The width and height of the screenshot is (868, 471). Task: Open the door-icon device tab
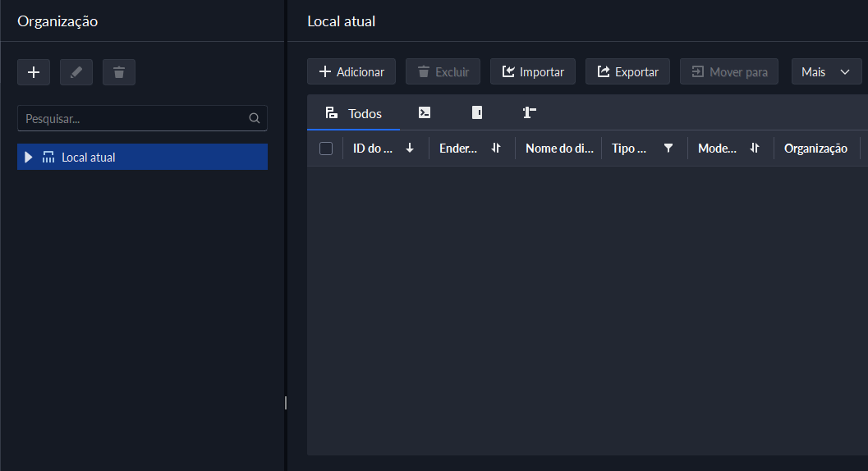477,113
